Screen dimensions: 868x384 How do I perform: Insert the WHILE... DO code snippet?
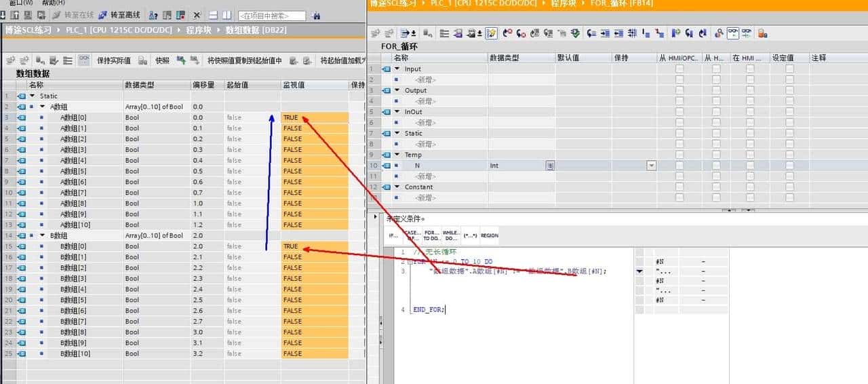tap(451, 235)
